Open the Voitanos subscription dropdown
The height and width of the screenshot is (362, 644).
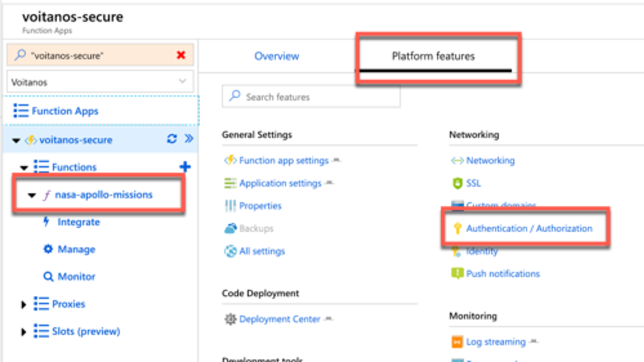tap(100, 82)
